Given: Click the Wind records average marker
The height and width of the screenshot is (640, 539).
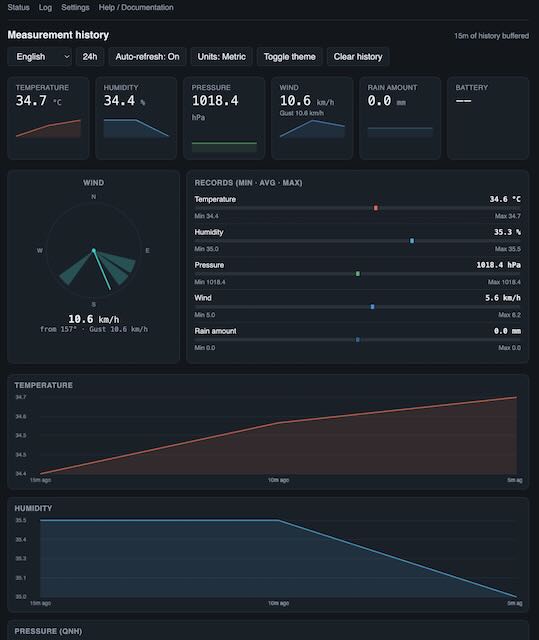Looking at the screenshot, I should pos(373,307).
